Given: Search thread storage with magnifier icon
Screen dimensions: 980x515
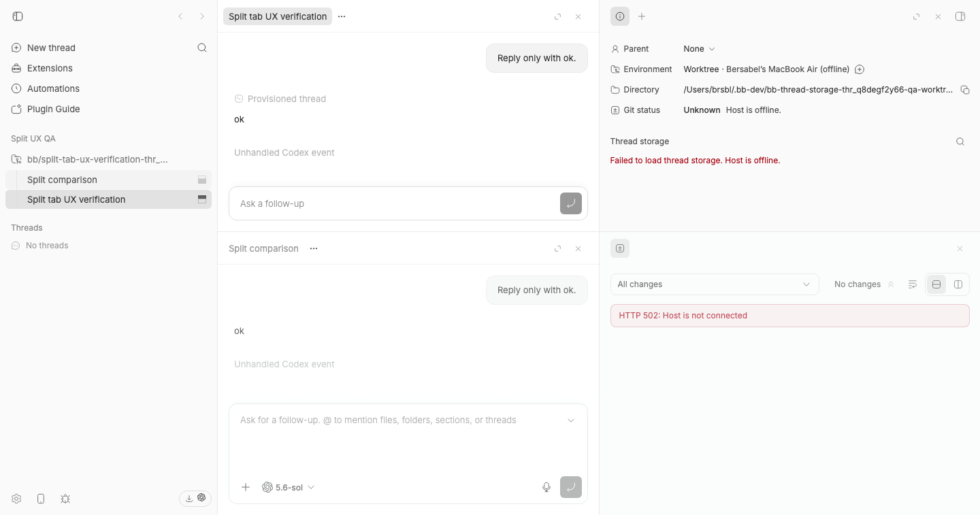Looking at the screenshot, I should click(x=960, y=142).
